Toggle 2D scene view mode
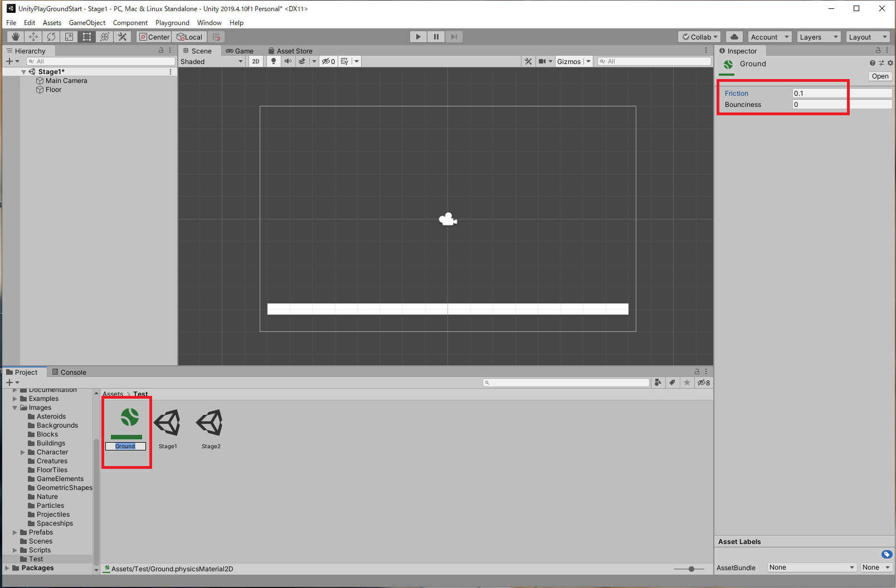The image size is (896, 588). (256, 61)
